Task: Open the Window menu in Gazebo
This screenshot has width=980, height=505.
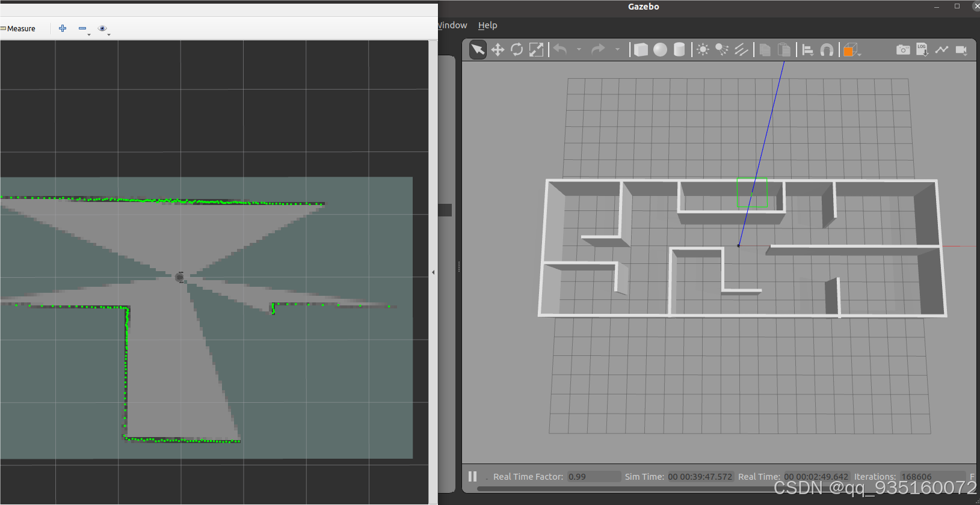Action: click(x=452, y=25)
